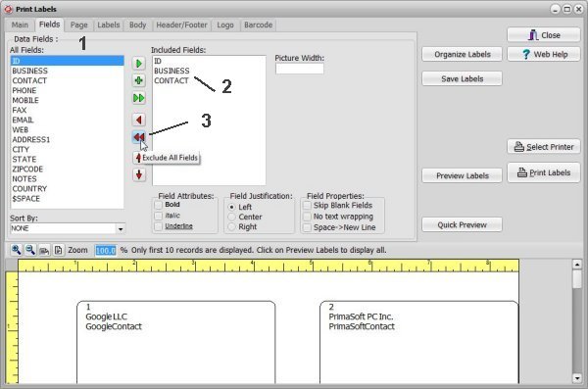Select CONTACT in Included Fields list
The image size is (588, 389).
pyautogui.click(x=209, y=80)
